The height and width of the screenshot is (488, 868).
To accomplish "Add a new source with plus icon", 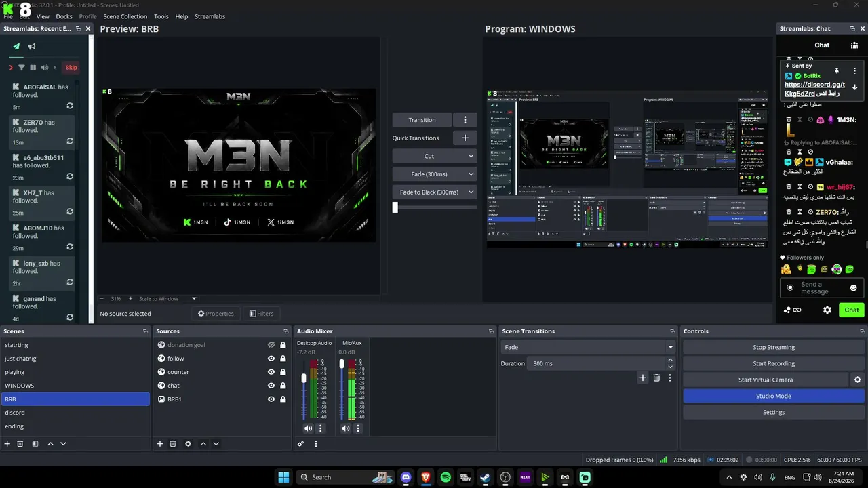I will click(160, 444).
